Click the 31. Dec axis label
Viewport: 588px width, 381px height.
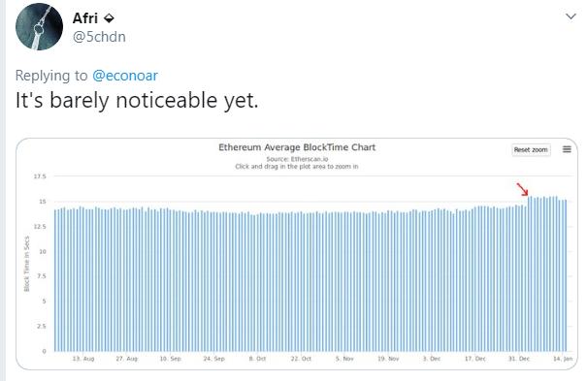click(519, 359)
